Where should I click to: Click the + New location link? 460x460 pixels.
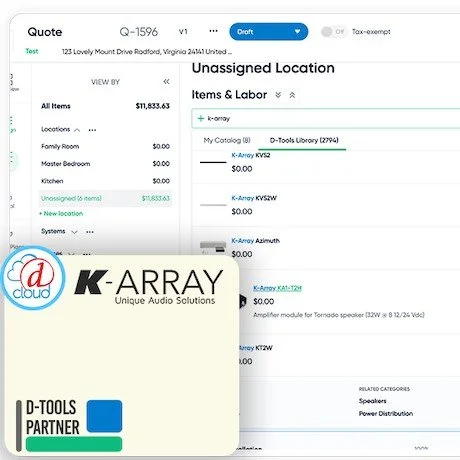tap(61, 213)
